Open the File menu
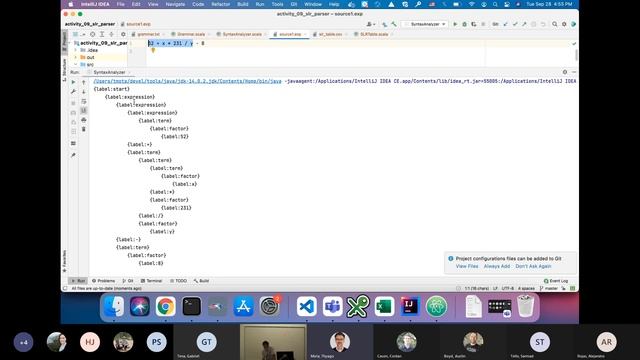 120,4
